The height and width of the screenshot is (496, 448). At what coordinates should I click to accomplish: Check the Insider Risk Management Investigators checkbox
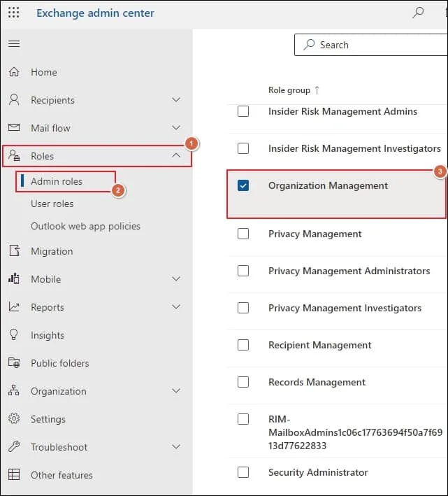[x=243, y=148]
